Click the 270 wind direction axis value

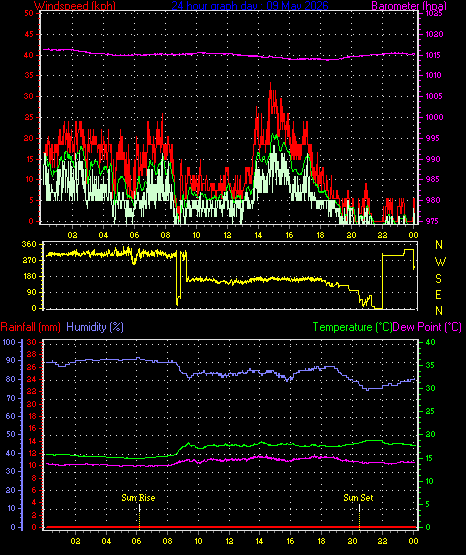(29, 260)
